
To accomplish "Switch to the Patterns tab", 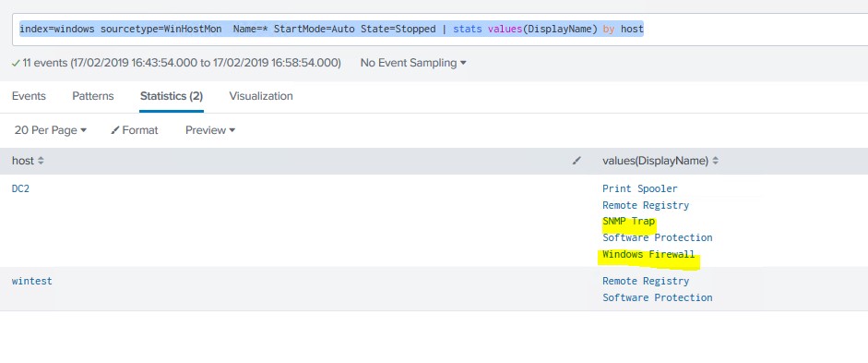I will pyautogui.click(x=93, y=96).
